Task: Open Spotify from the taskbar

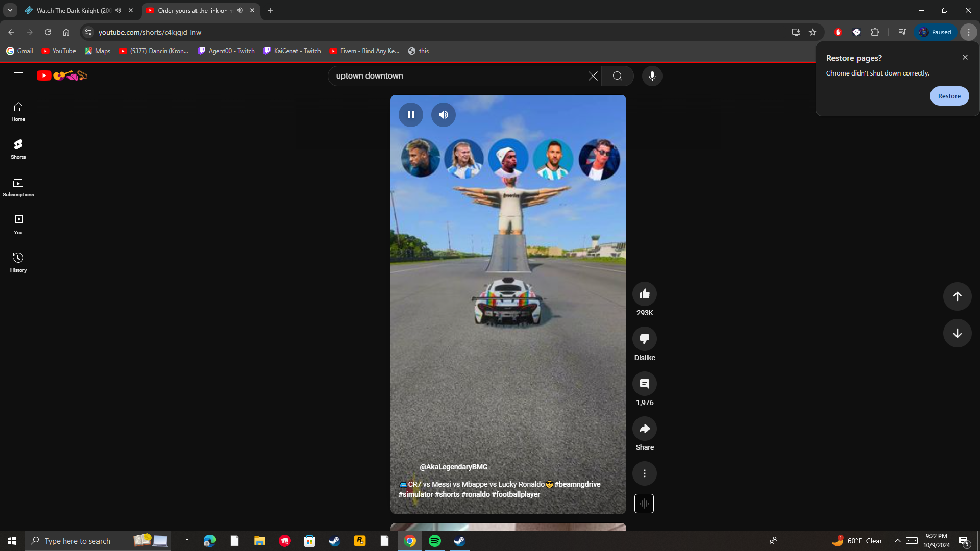Action: point(435,541)
